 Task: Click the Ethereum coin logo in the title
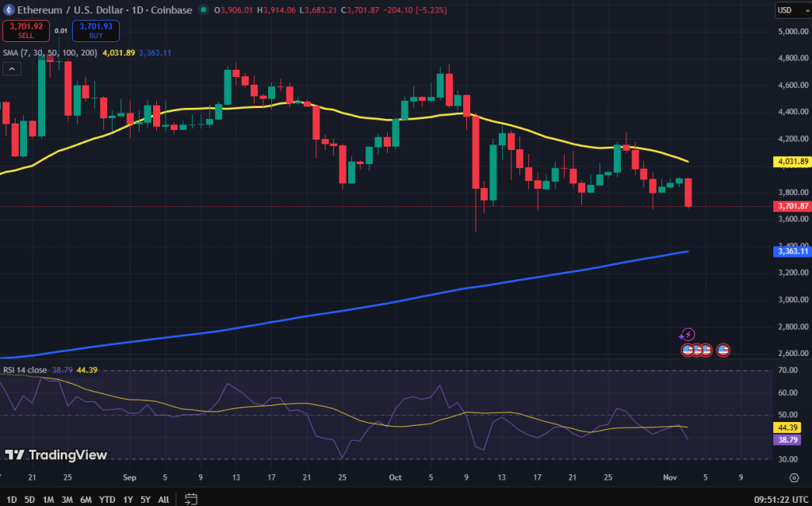point(9,10)
